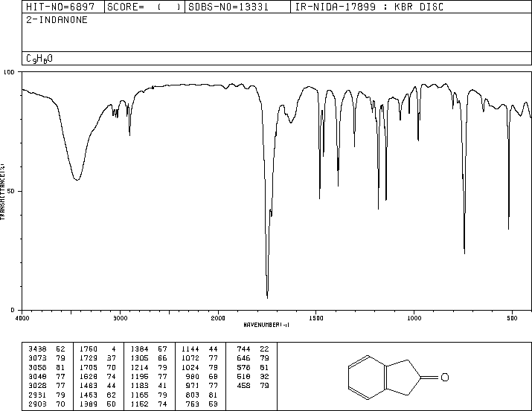532x411 pixels.
Task: Click the SDBS-NO=13331 header cell
Action: point(237,7)
